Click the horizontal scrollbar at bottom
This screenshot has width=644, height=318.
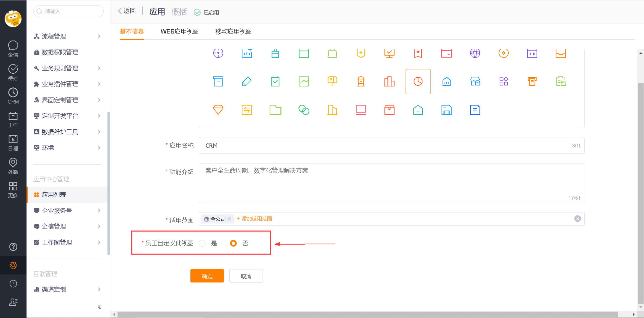368,314
